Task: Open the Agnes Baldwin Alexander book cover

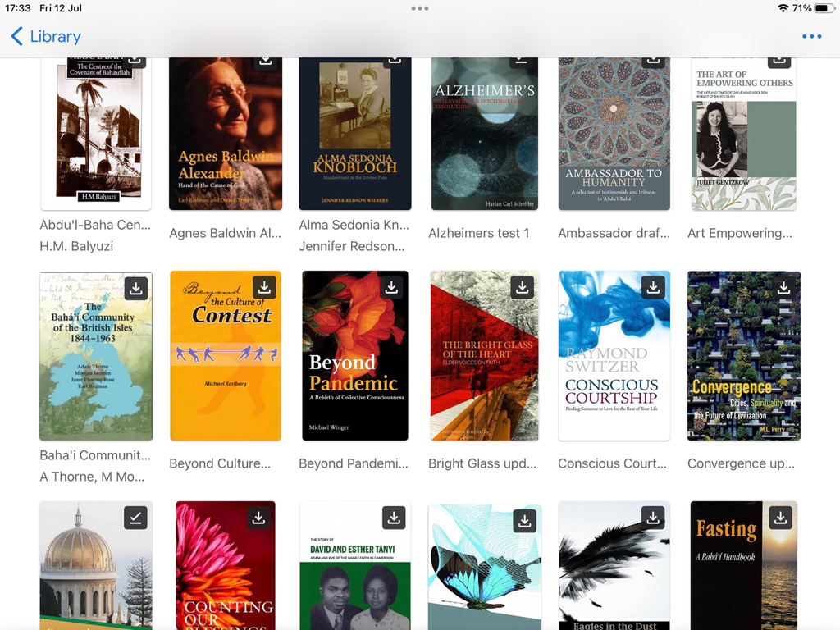Action: pos(226,134)
